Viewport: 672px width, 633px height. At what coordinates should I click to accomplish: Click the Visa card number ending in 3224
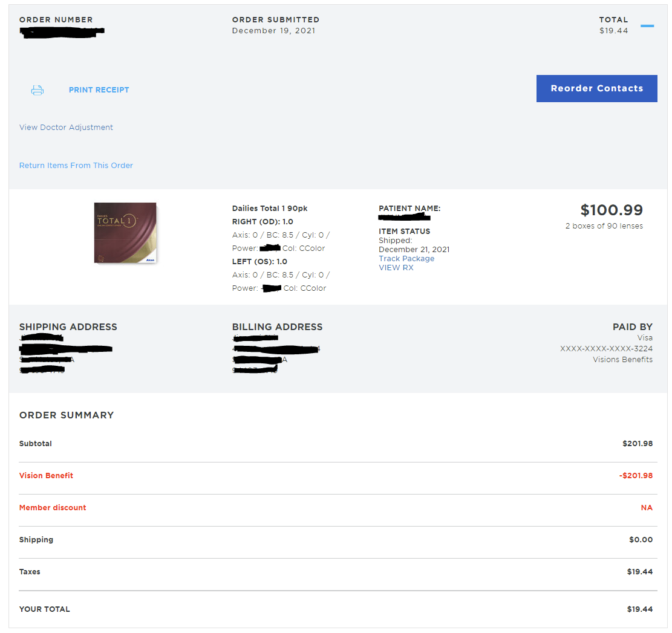(606, 349)
